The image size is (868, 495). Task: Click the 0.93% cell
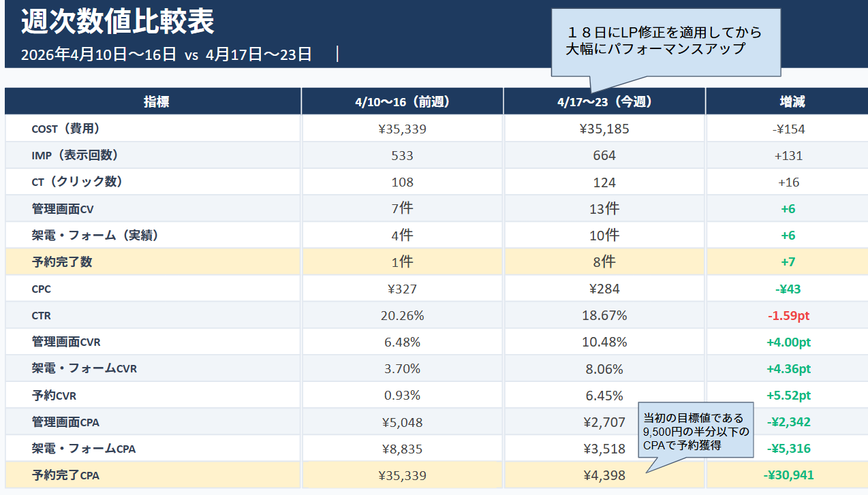click(402, 396)
